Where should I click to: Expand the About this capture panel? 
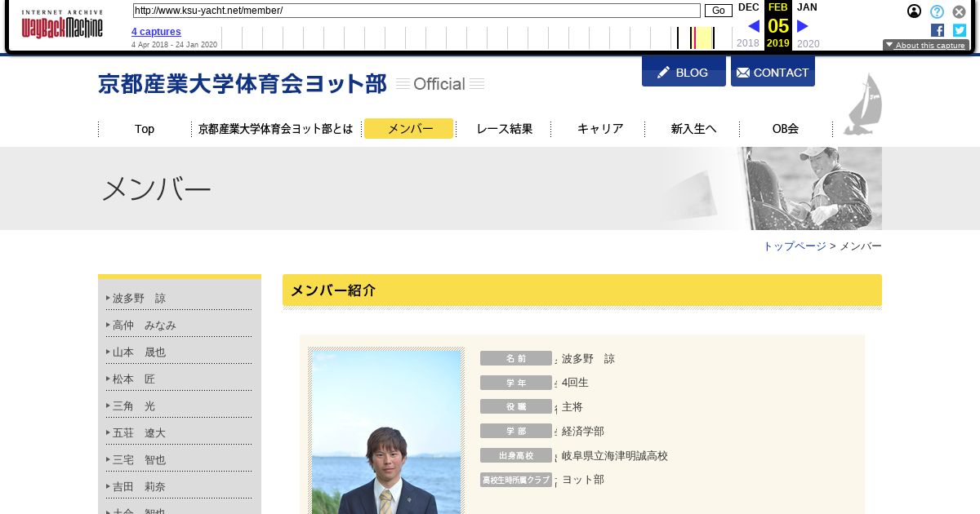[x=925, y=46]
